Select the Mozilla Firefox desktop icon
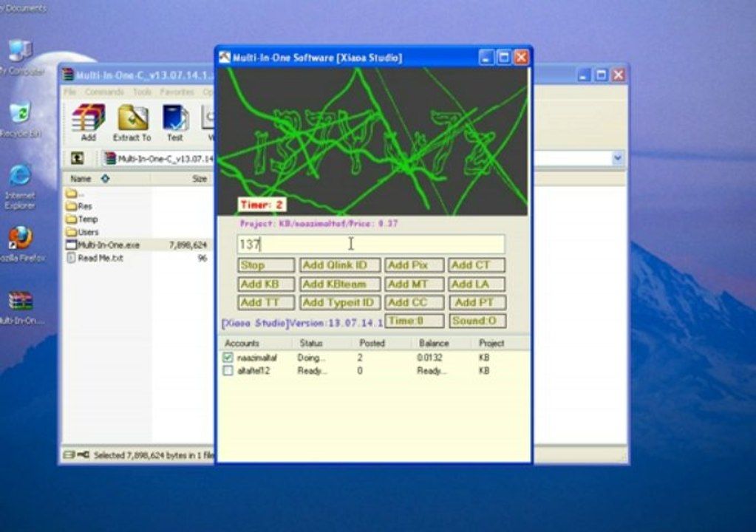Screen dimensions: 756x532 click(x=20, y=243)
